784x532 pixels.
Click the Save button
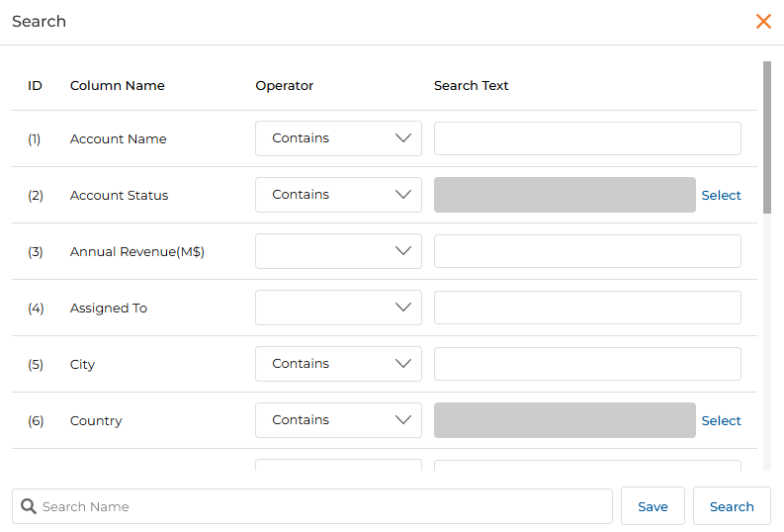click(x=653, y=506)
